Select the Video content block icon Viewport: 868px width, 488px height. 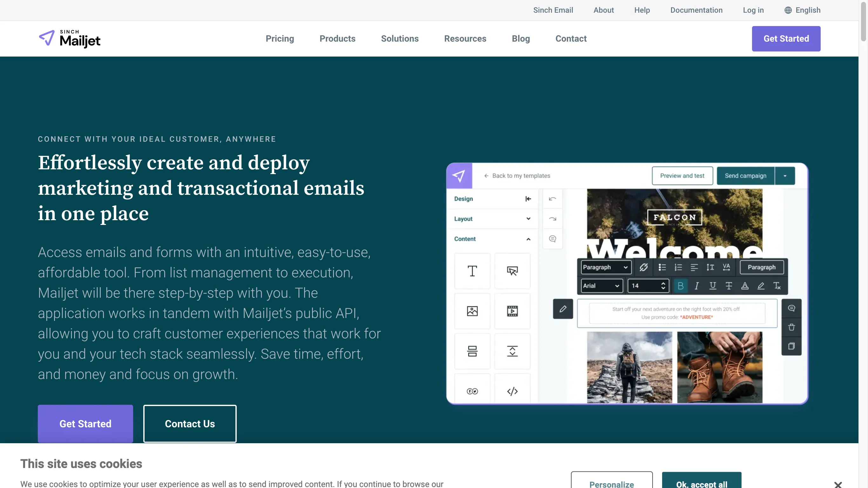[512, 311]
